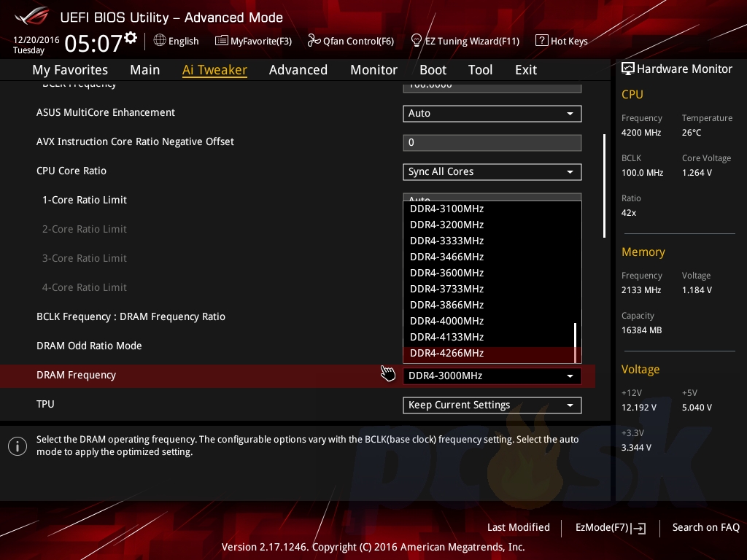Click the clock settings gear icon
747x560 pixels.
pyautogui.click(x=131, y=38)
